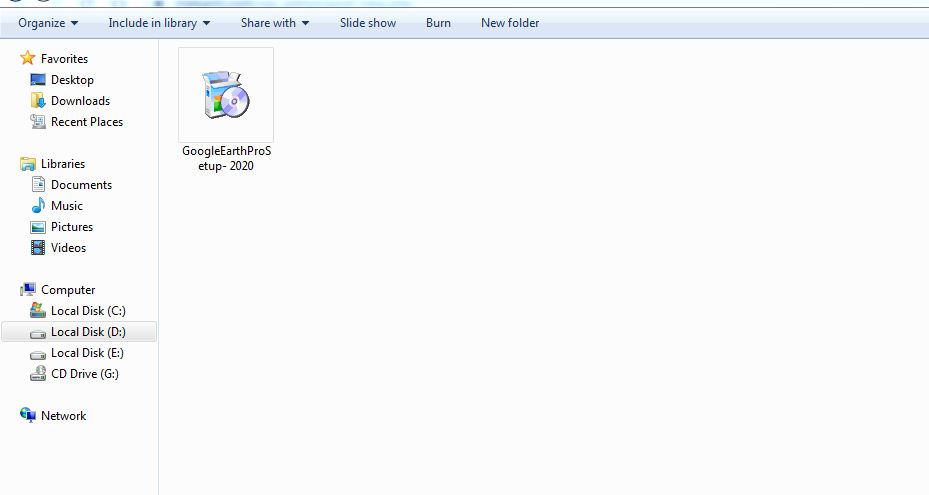Viewport: 929px width, 495px height.
Task: Select the GoogleEarthProSetup installer icon
Action: [x=226, y=95]
